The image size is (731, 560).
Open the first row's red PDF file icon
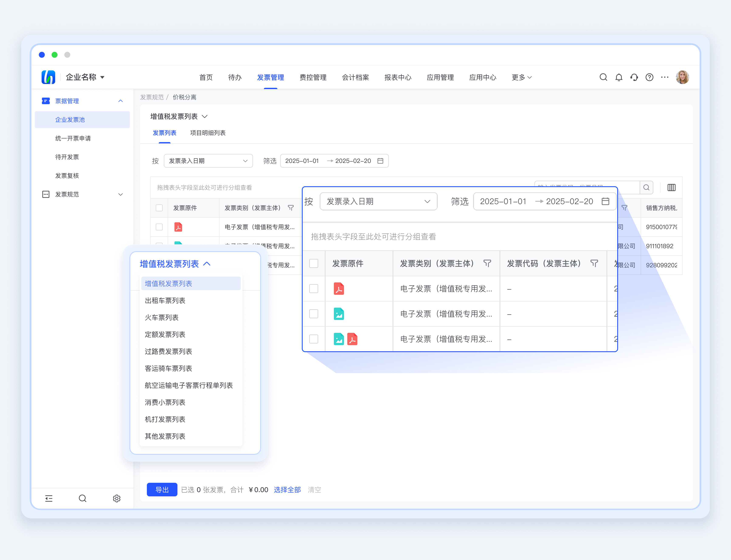[x=178, y=227]
